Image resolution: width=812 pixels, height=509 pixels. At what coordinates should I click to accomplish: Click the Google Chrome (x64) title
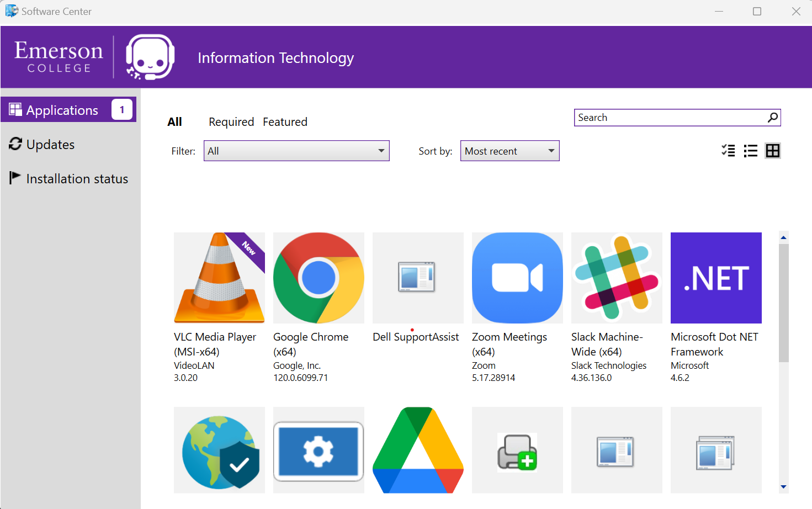point(311,344)
